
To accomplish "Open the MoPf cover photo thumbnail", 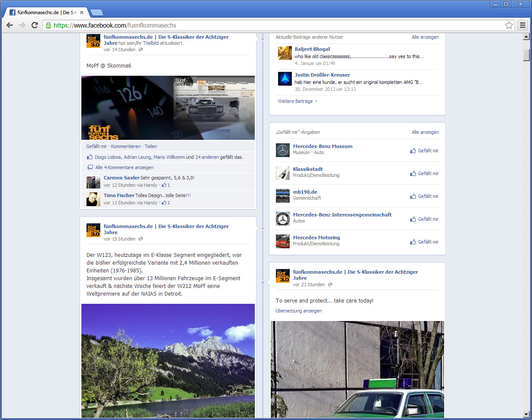I will pyautogui.click(x=168, y=108).
